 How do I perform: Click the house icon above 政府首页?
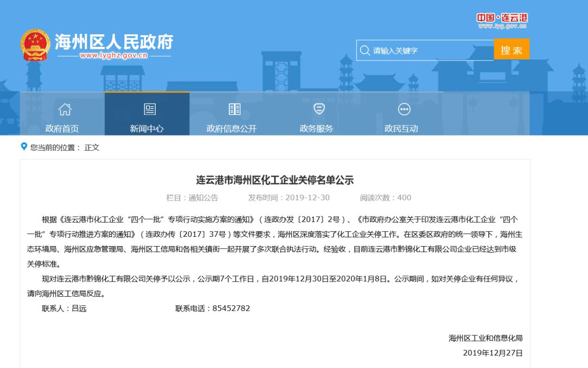[x=65, y=109]
